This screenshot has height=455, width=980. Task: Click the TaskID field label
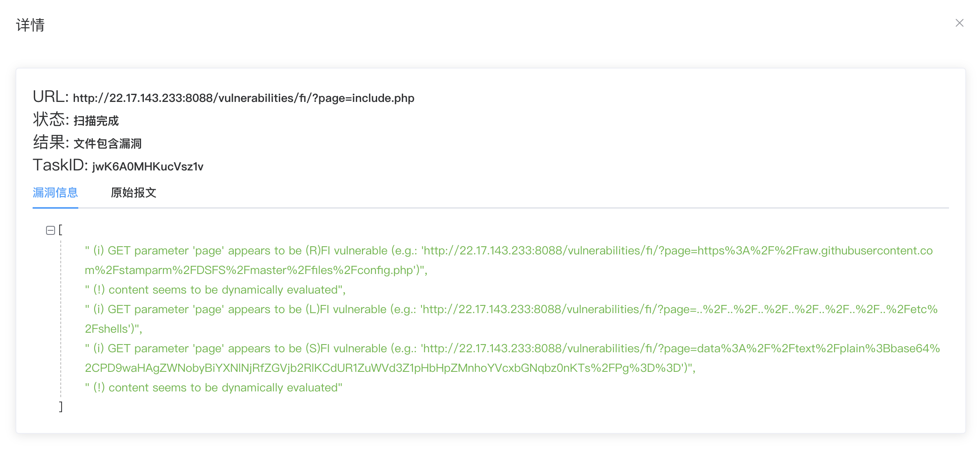pyautogui.click(x=60, y=166)
